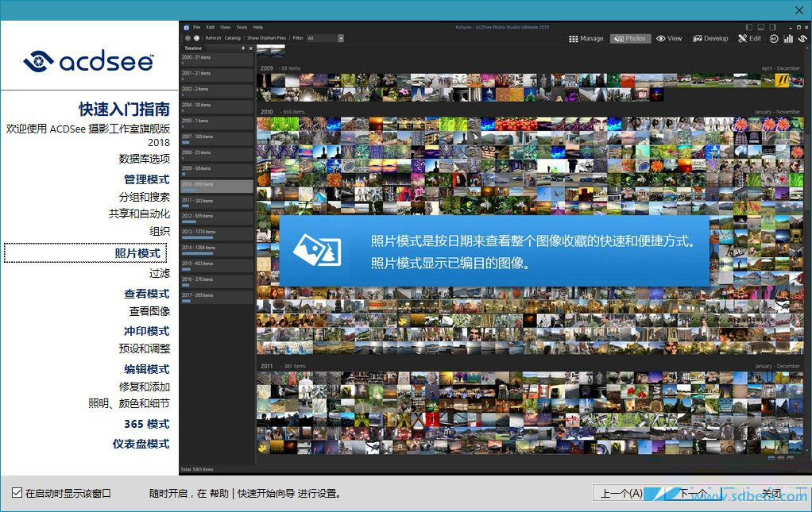The height and width of the screenshot is (512, 812).
Task: Switch to Develop mode
Action: [710, 38]
